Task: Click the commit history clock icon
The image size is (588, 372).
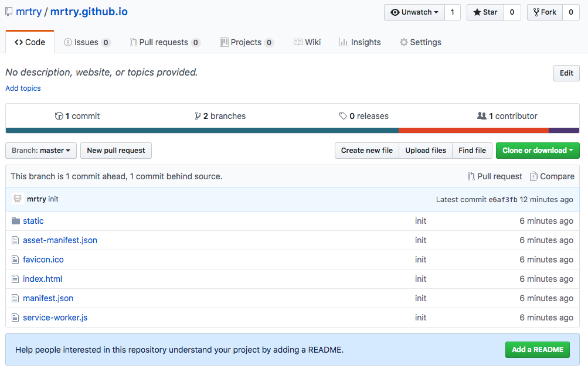Action: point(59,116)
